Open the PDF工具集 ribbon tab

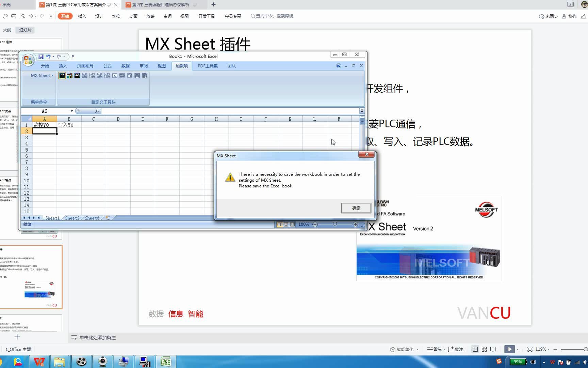tap(208, 66)
